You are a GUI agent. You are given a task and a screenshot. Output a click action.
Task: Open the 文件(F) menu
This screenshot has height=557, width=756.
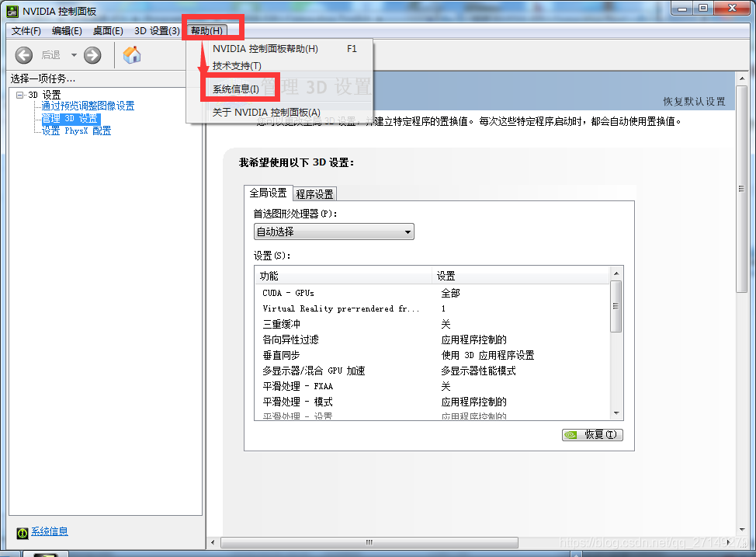(x=26, y=31)
